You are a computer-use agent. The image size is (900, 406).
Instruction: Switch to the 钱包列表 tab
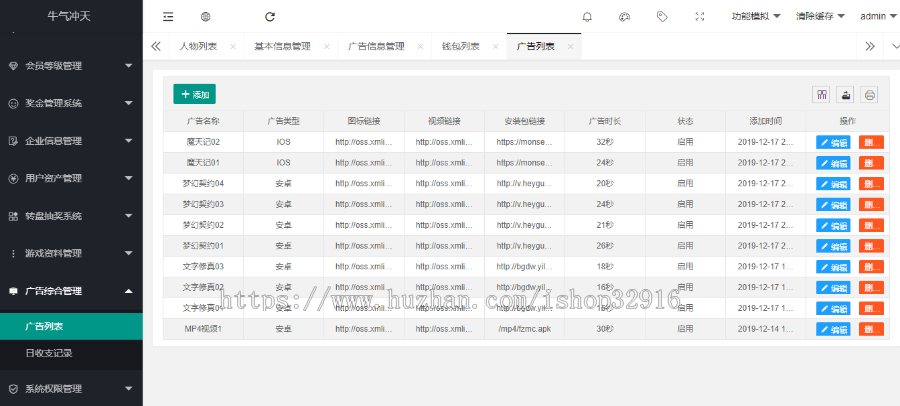461,46
